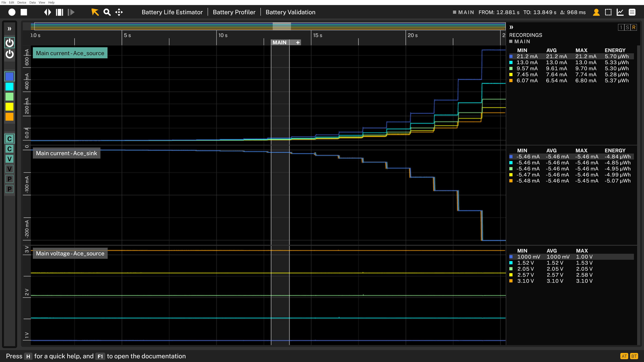The image size is (644, 362).
Task: Click the dashed selection rectangle icon
Action: pyautogui.click(x=608, y=12)
